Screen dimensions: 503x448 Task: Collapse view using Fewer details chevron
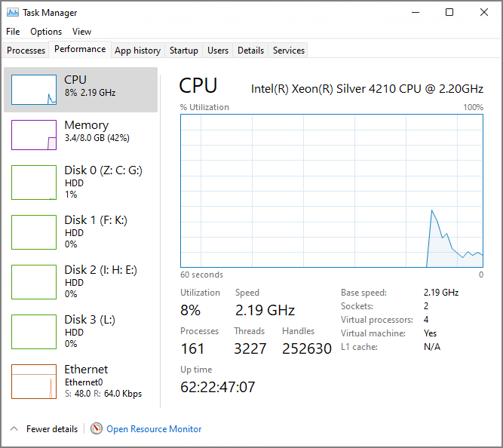14,428
